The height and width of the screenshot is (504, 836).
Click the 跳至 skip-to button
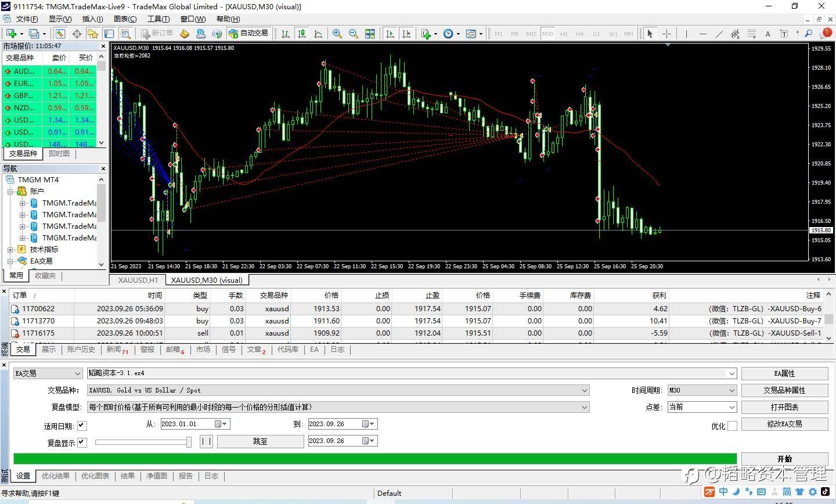coord(260,441)
